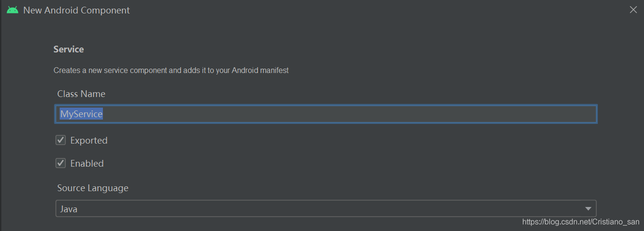644x231 pixels.
Task: Close the New Android Component dialog
Action: (633, 10)
